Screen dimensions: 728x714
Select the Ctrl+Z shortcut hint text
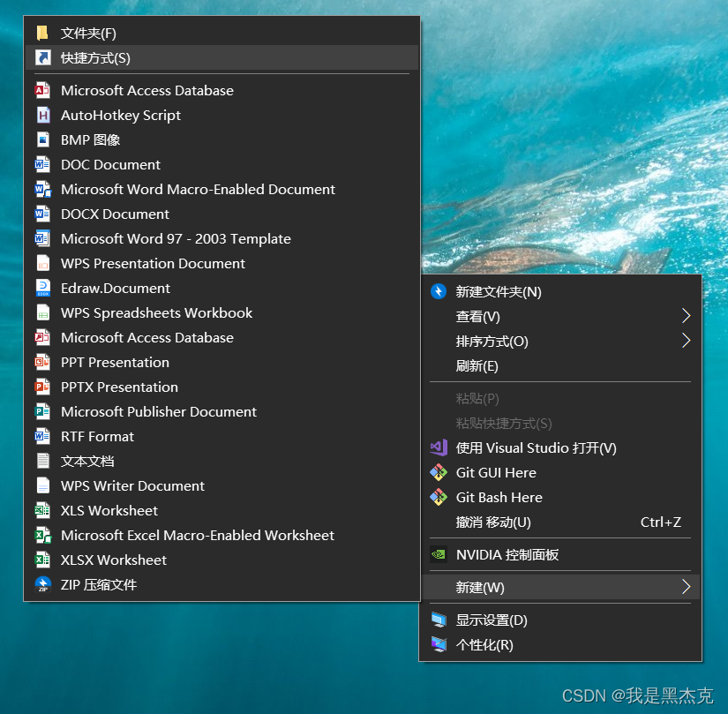coord(661,522)
